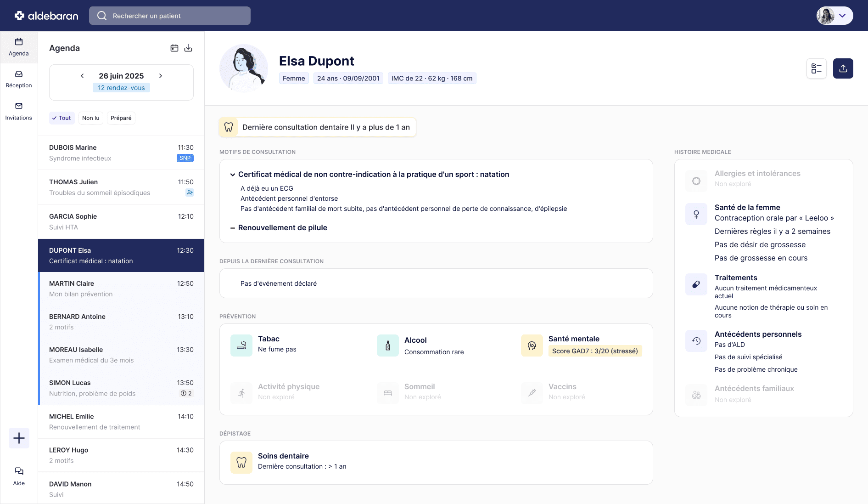Click the tooth icon in the dental banner
868x504 pixels.
[x=228, y=127]
